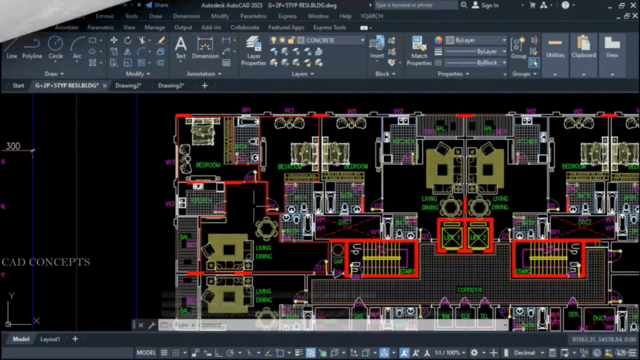Toggle Group Selection on/off
This screenshot has height=360, width=640.
pyautogui.click(x=533, y=63)
